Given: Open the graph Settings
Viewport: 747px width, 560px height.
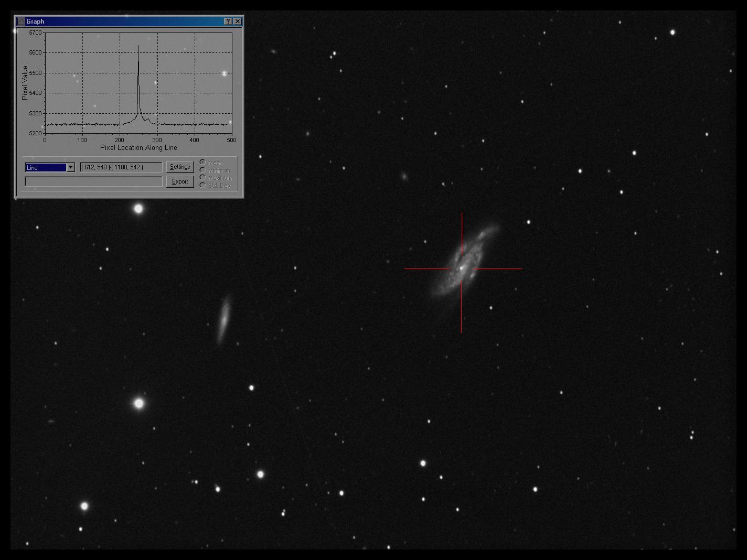Looking at the screenshot, I should point(180,167).
